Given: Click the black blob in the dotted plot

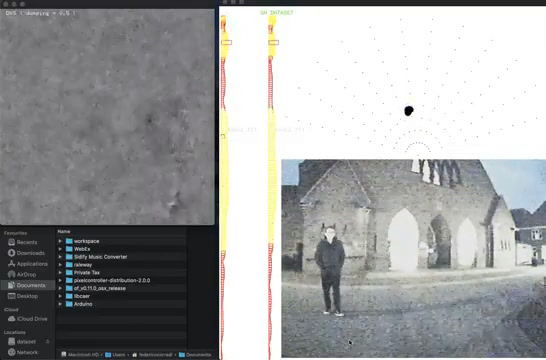Looking at the screenshot, I should coord(409,111).
